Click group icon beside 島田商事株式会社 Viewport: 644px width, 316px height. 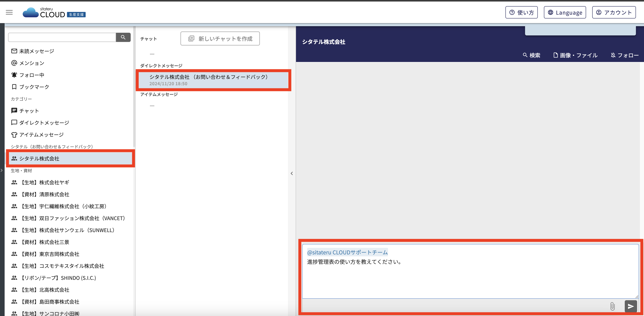(x=14, y=302)
